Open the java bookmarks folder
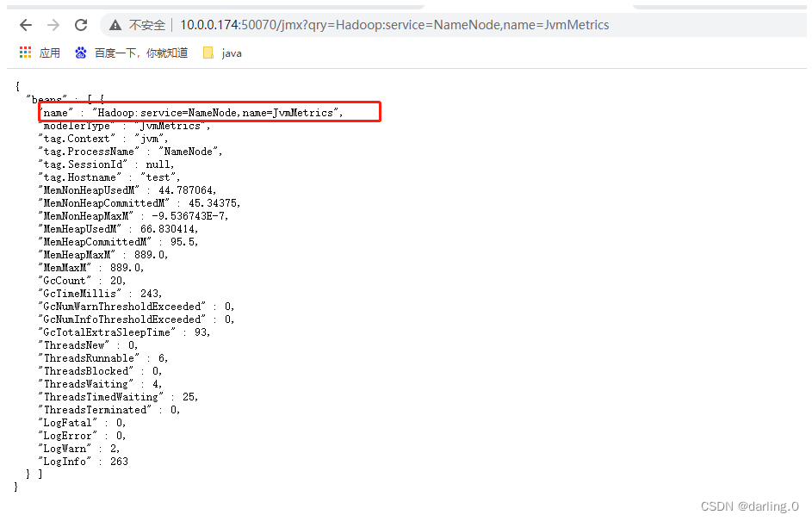 pyautogui.click(x=222, y=53)
